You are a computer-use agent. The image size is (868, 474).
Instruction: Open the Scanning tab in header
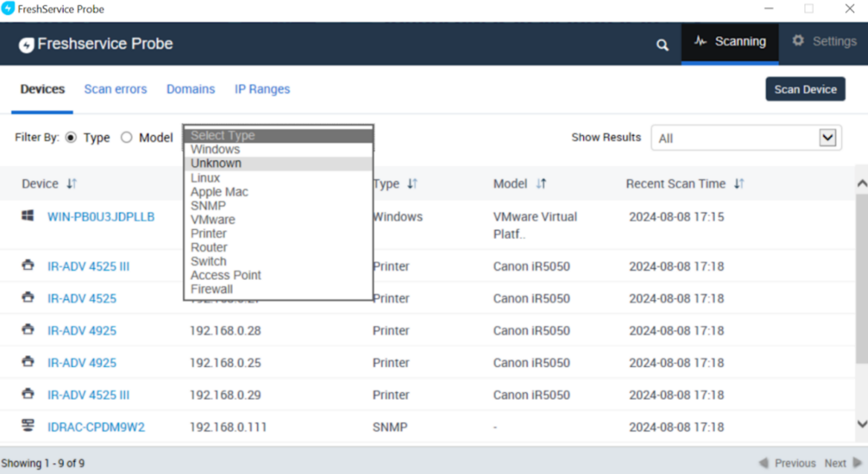point(730,43)
